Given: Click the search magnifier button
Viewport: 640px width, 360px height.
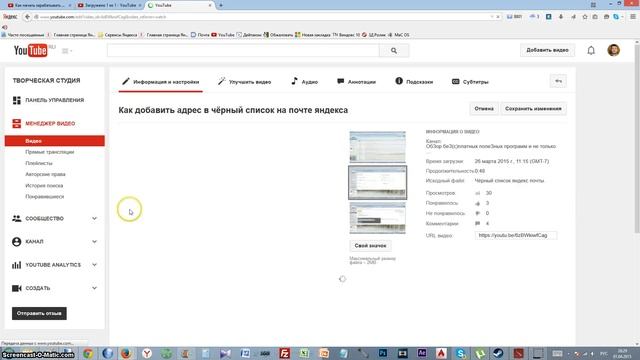Looking at the screenshot, I should (x=394, y=51).
